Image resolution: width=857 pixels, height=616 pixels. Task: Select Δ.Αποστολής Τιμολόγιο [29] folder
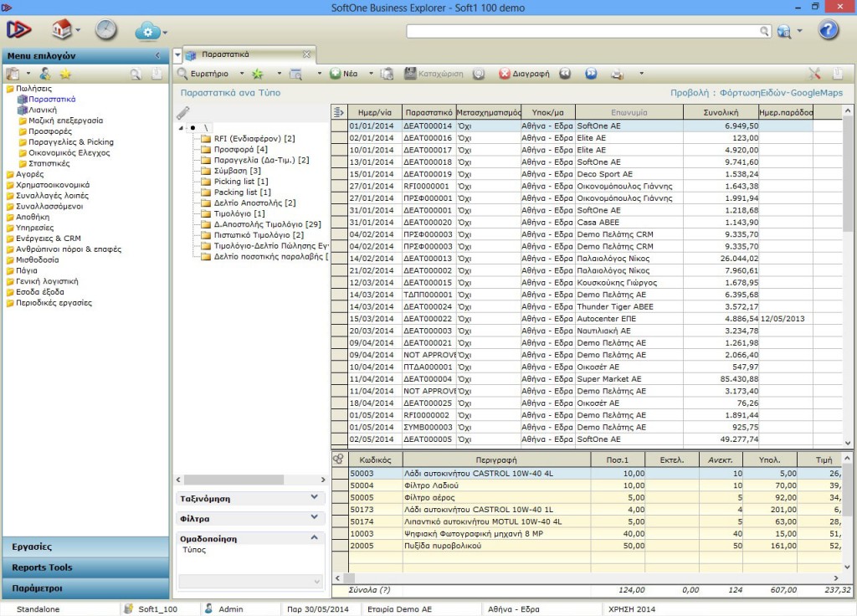267,224
